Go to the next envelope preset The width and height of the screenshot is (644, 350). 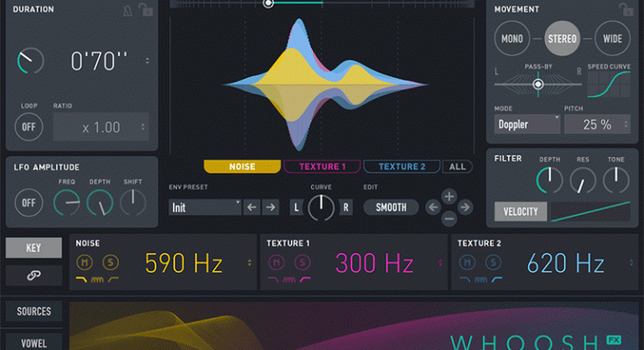tap(271, 207)
